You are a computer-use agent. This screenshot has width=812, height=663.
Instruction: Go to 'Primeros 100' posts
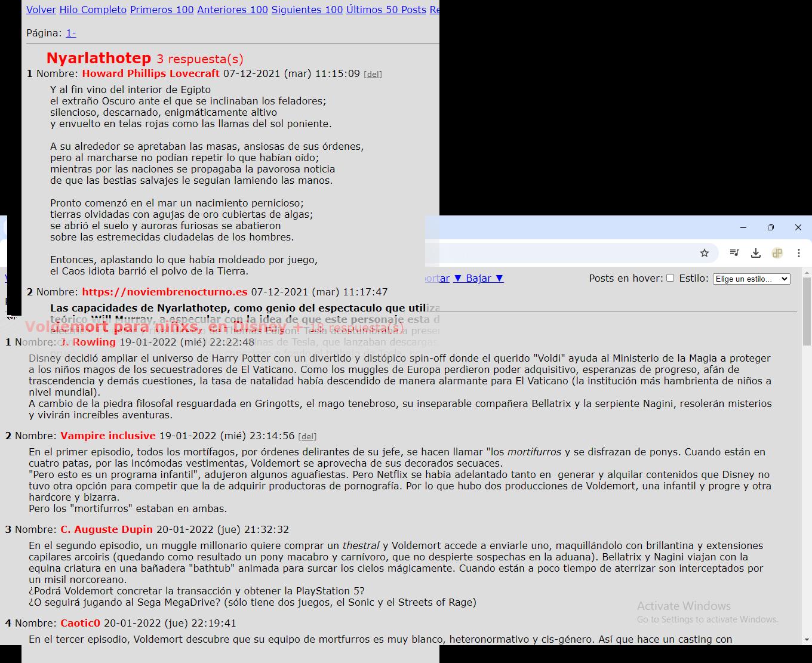pos(162,10)
